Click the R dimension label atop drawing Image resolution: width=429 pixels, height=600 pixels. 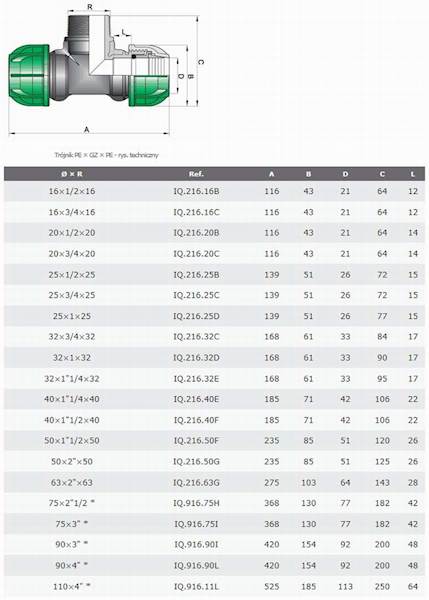point(90,7)
